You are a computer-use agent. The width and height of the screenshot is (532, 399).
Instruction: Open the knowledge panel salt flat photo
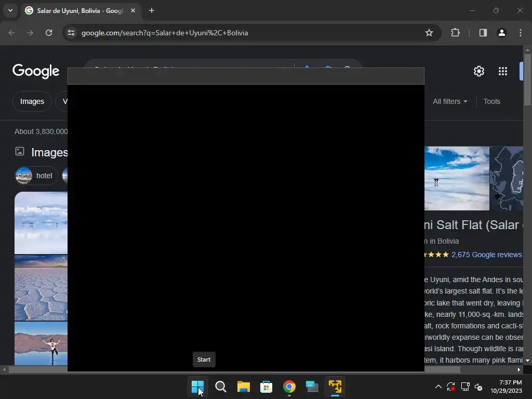pos(457,179)
